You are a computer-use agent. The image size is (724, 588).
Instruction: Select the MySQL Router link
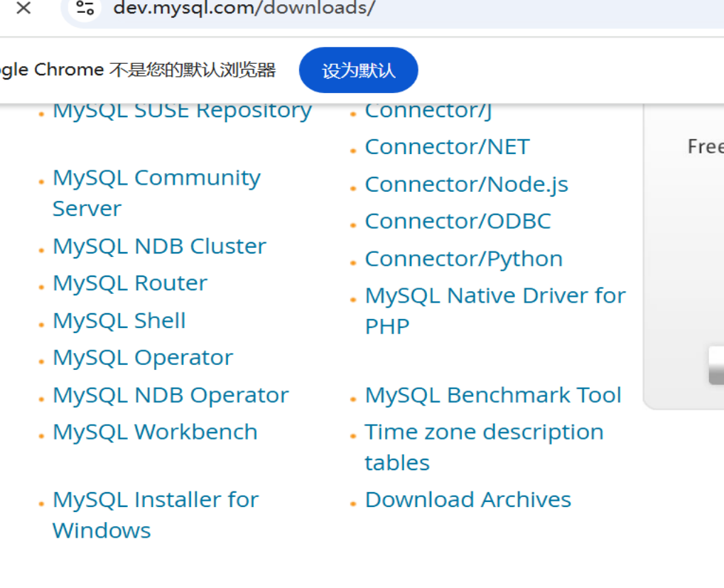[x=130, y=283]
